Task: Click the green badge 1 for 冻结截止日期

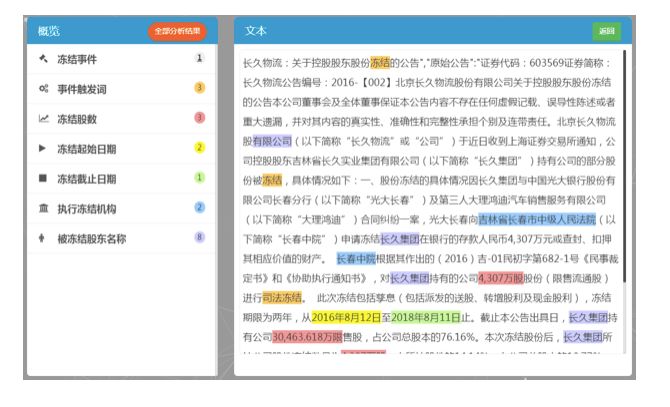Action: point(199,177)
